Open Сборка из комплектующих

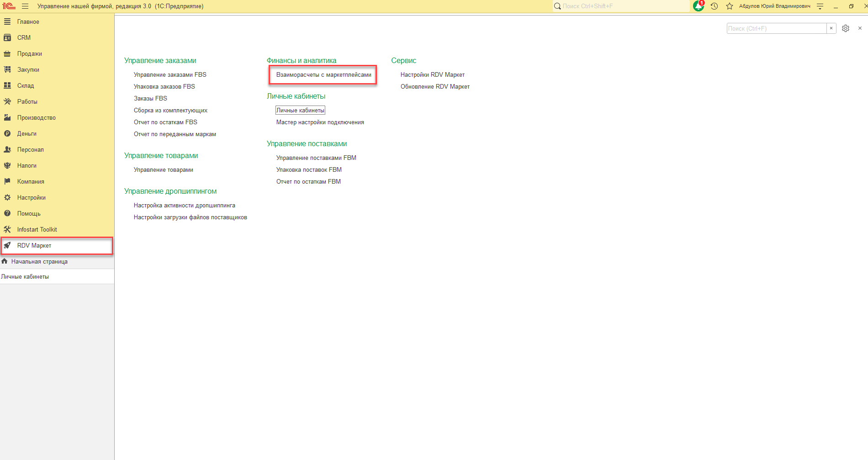[170, 110]
